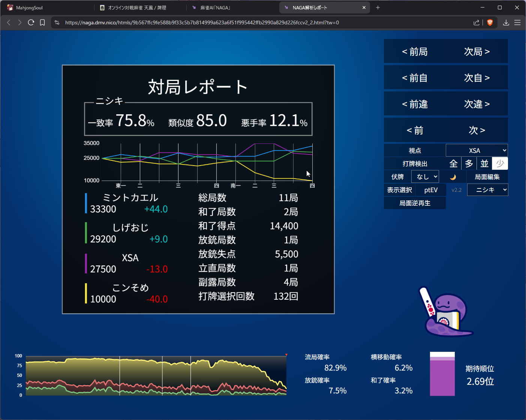The height and width of the screenshot is (420, 526).
Task: Expand the 伏牌 なし dropdown
Action: (425, 177)
